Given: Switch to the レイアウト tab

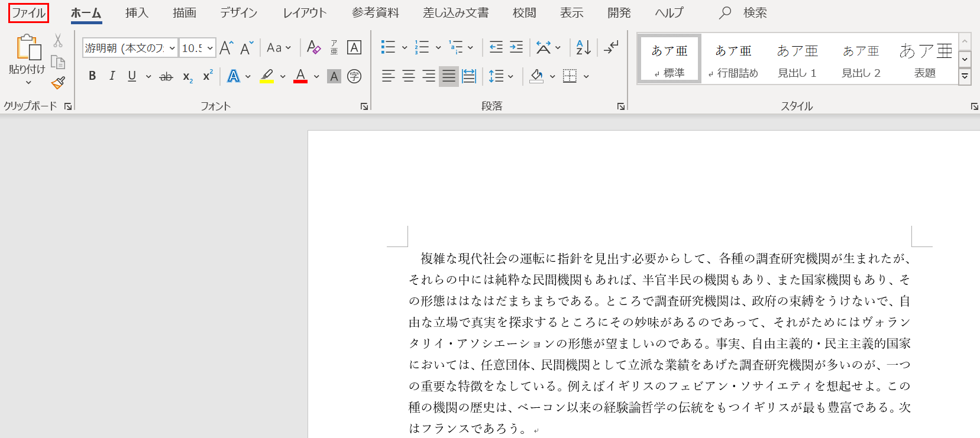Looking at the screenshot, I should [x=305, y=13].
